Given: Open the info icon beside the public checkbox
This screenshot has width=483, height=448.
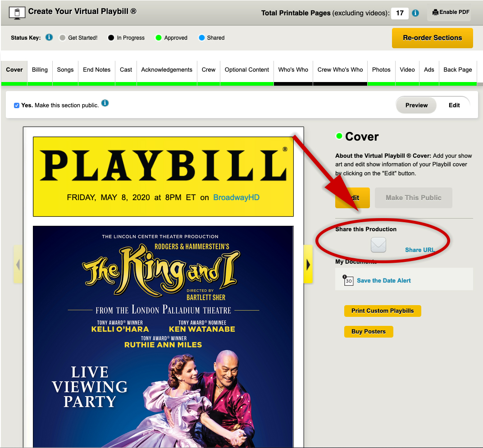Looking at the screenshot, I should pos(105,103).
